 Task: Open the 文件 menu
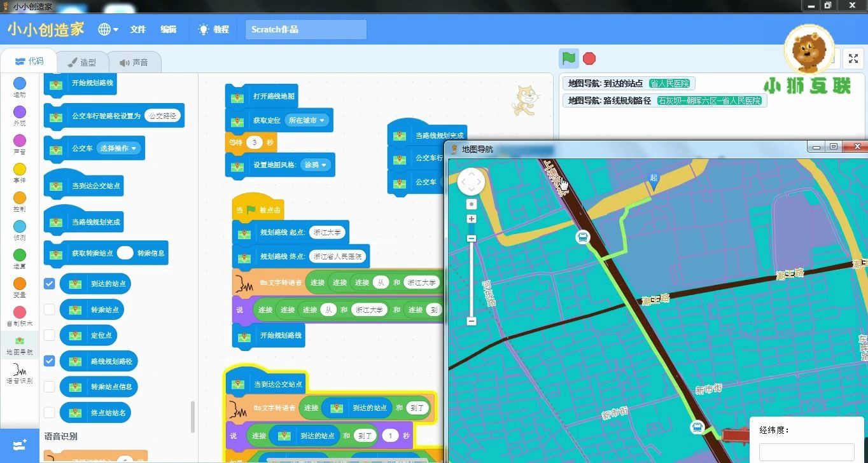138,29
